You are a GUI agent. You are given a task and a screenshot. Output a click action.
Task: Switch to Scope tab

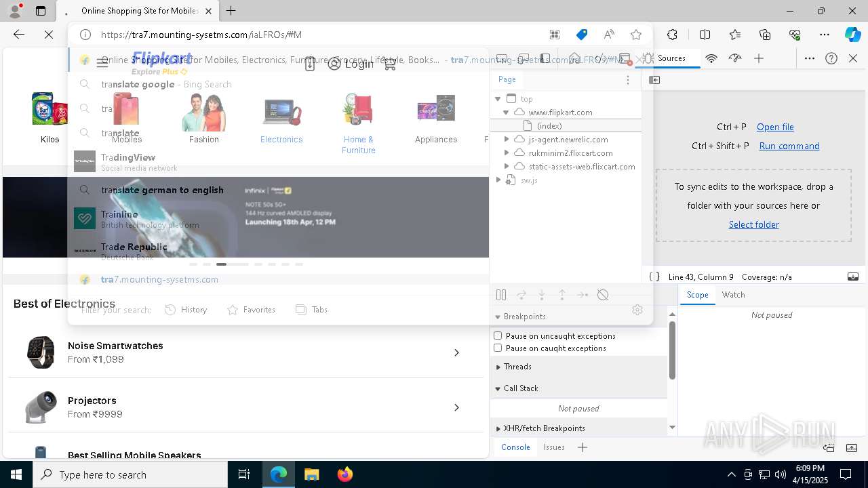(697, 295)
